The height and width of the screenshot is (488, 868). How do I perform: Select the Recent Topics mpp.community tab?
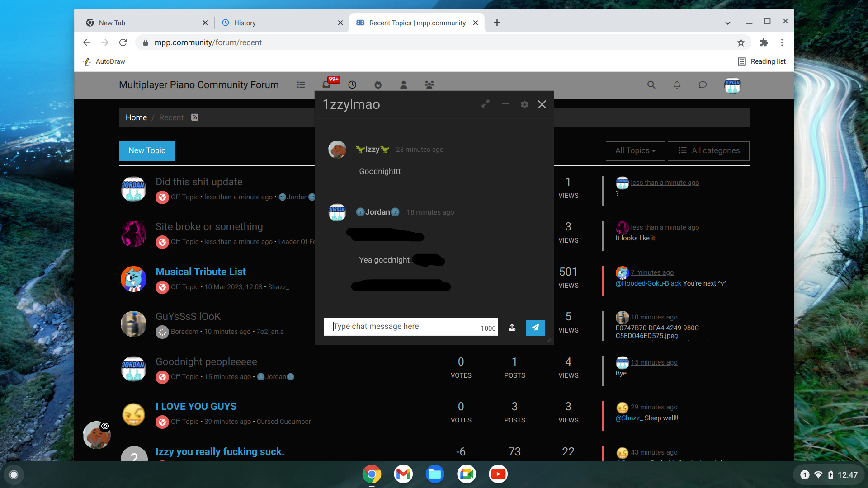(x=416, y=23)
